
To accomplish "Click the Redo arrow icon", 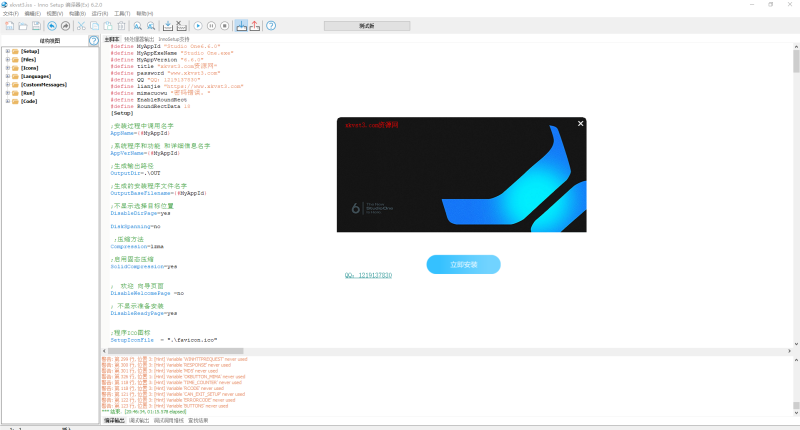I will 65,26.
